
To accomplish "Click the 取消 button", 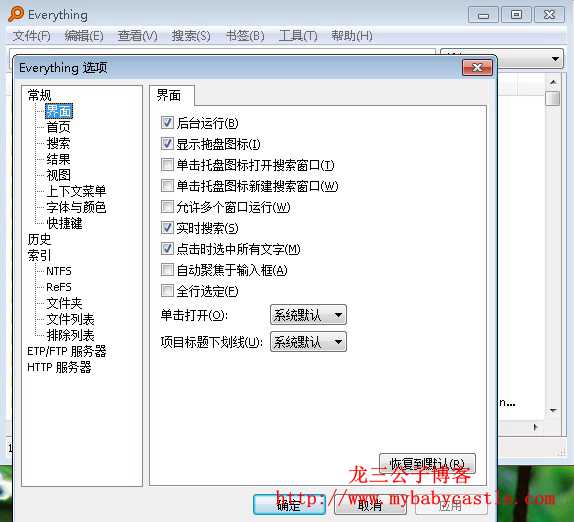I will (370, 505).
